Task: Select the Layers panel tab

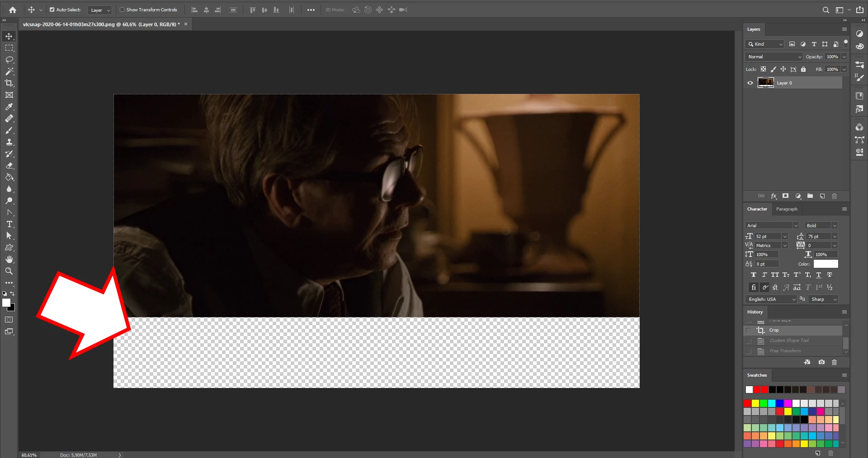Action: pyautogui.click(x=754, y=29)
